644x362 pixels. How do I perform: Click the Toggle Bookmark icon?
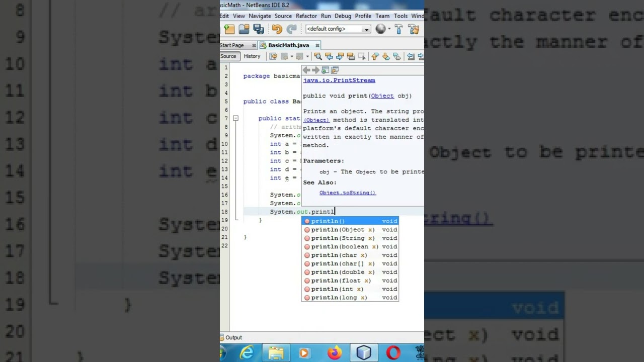(397, 56)
